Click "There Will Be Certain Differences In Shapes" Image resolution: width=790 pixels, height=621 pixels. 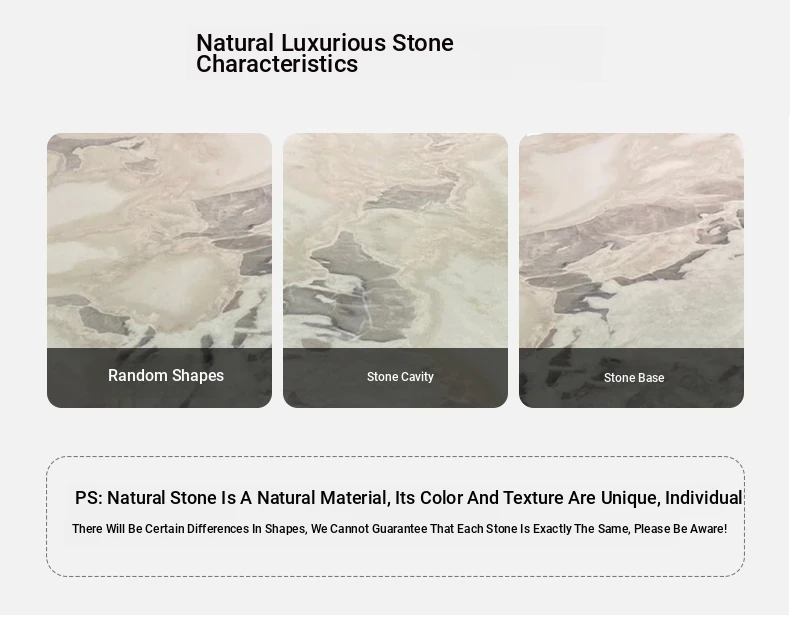tap(189, 529)
